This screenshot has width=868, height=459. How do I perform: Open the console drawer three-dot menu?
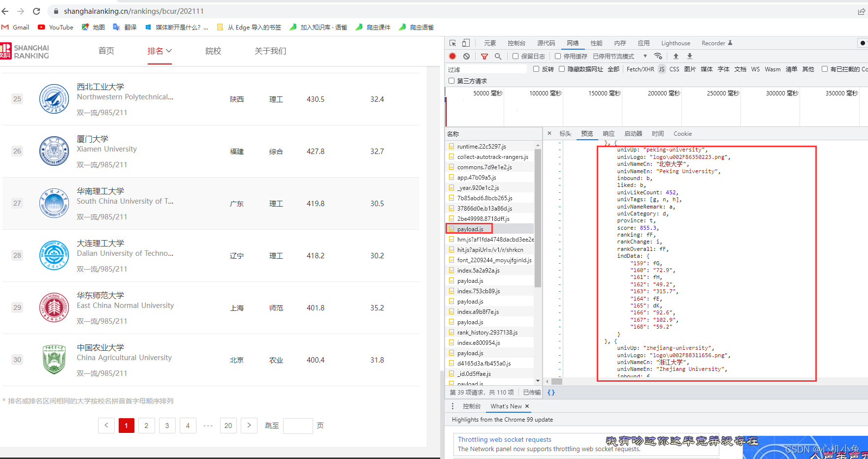tap(452, 406)
